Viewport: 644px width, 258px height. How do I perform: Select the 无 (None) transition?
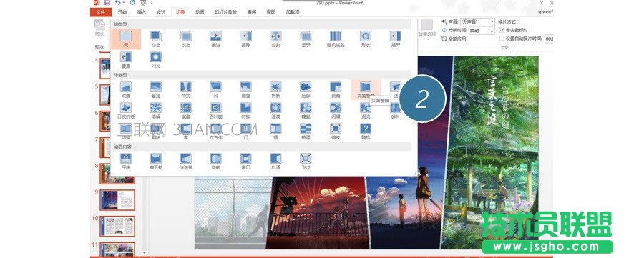[x=126, y=39]
